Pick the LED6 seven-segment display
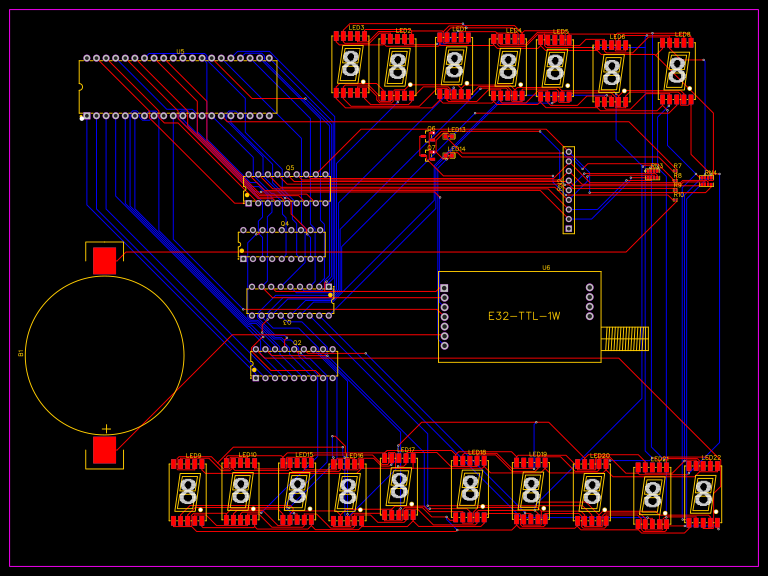The width and height of the screenshot is (768, 576). coord(612,73)
